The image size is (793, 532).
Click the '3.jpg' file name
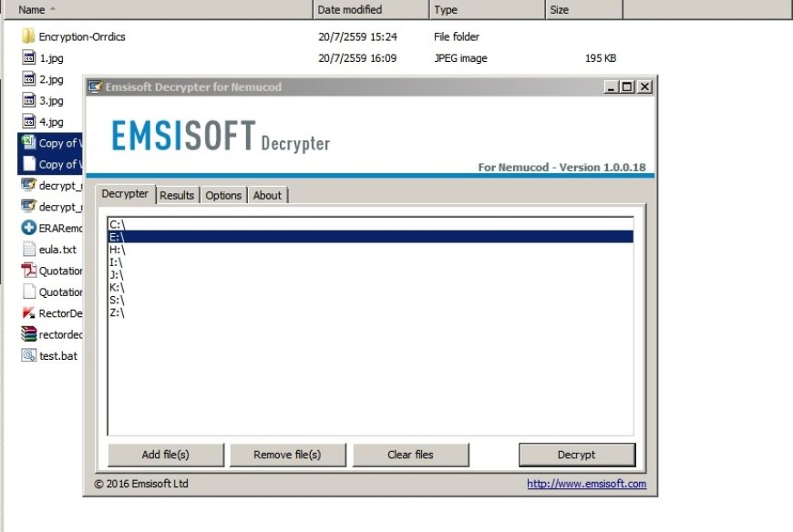pyautogui.click(x=52, y=100)
